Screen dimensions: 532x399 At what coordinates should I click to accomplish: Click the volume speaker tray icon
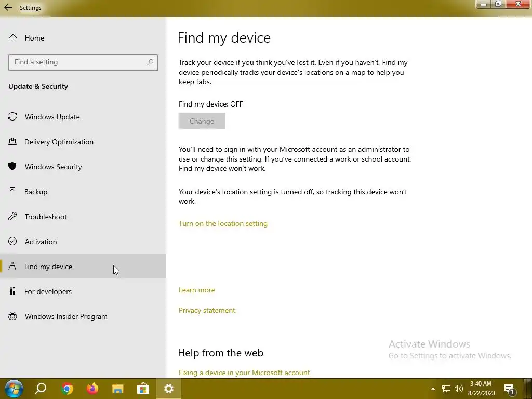pos(458,389)
